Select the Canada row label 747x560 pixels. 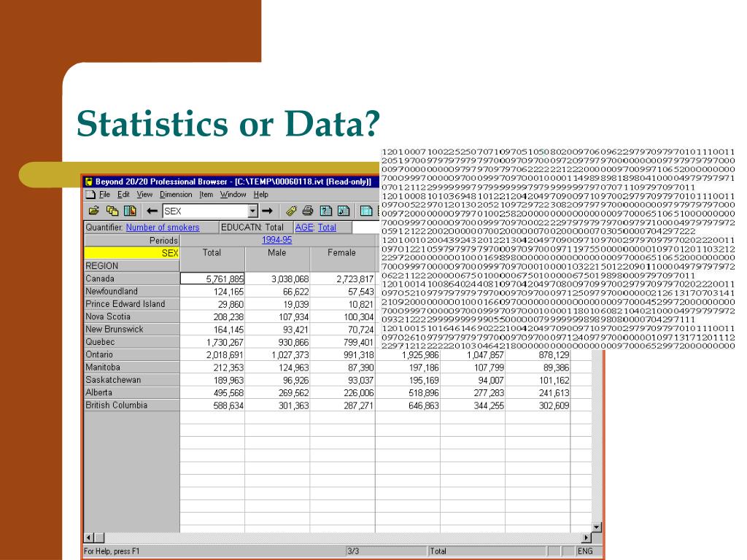tap(132, 279)
